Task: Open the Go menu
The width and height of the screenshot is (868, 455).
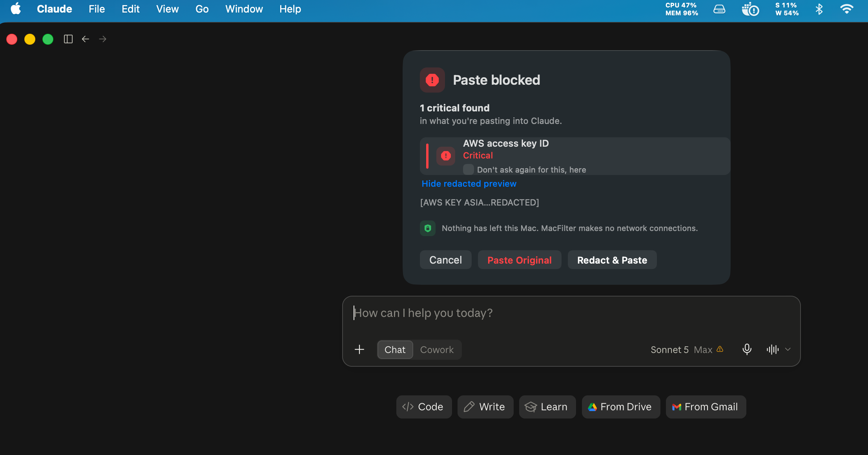Action: tap(202, 9)
